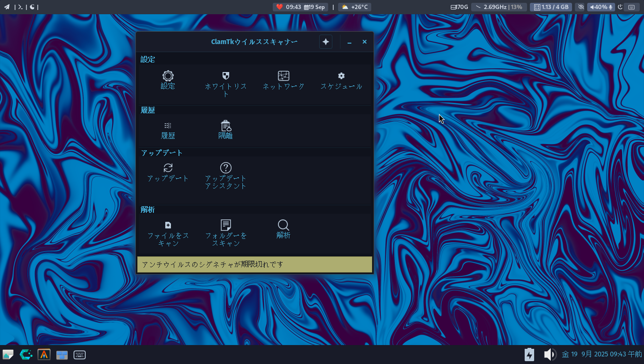Open the on-screen keyboard icon in bottom taskbar
Image resolution: width=644 pixels, height=364 pixels.
click(x=80, y=355)
